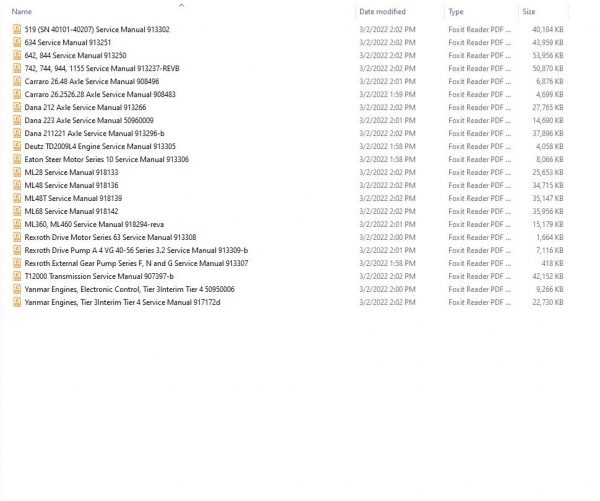Click the 53,956 KB size value
The image size is (600, 501).
[x=548, y=55]
